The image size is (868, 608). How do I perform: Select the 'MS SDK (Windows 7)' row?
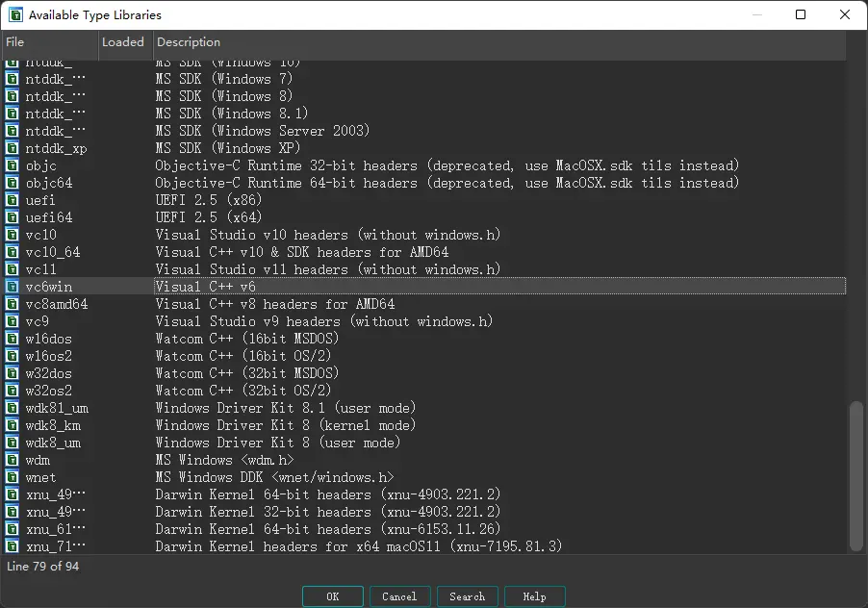click(x=425, y=79)
